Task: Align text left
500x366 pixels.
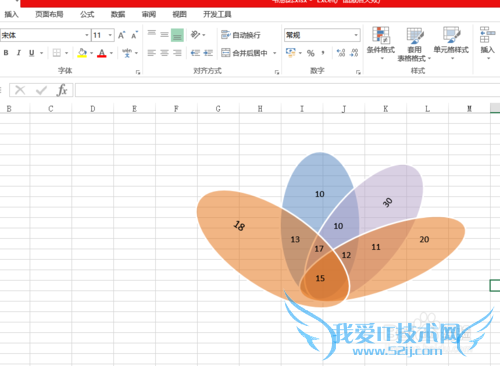Action: point(152,53)
